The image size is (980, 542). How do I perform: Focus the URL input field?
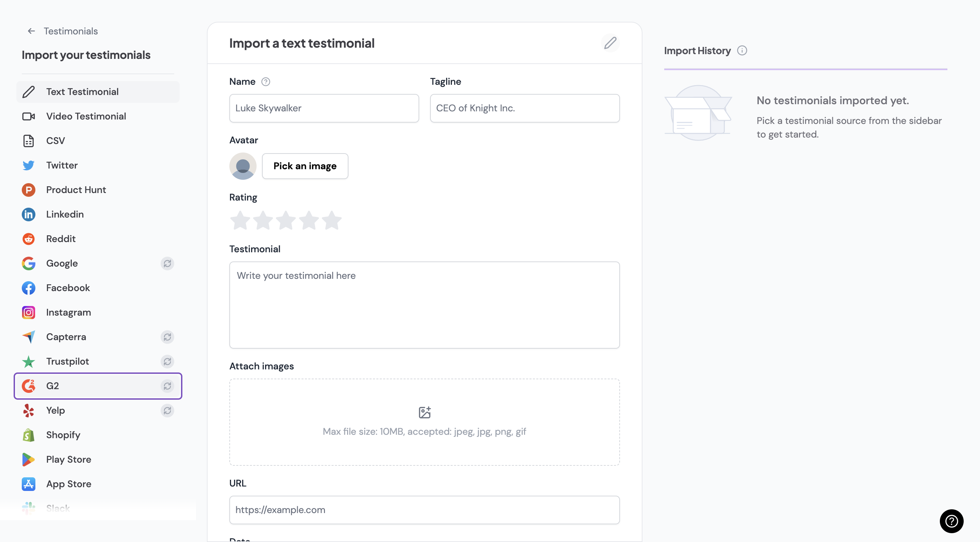[x=424, y=510]
